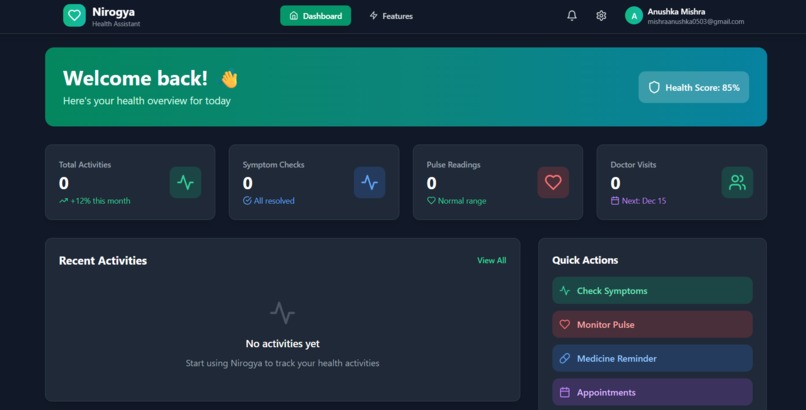This screenshot has height=410, width=806.
Task: Click the Doctor Visits people icon
Action: point(737,182)
